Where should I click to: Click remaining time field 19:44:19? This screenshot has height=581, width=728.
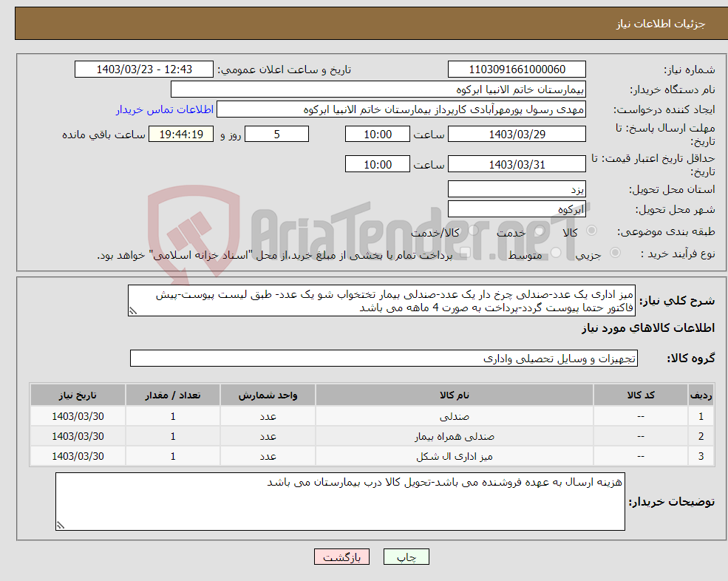coord(181,135)
